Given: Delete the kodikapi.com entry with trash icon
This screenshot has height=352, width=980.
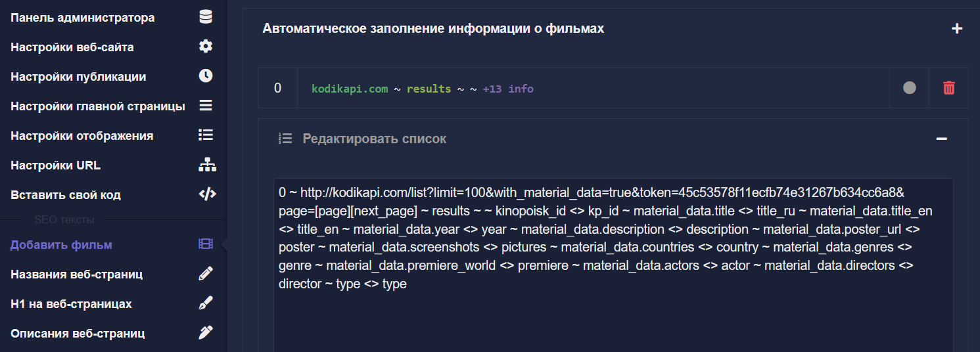Looking at the screenshot, I should coord(948,88).
